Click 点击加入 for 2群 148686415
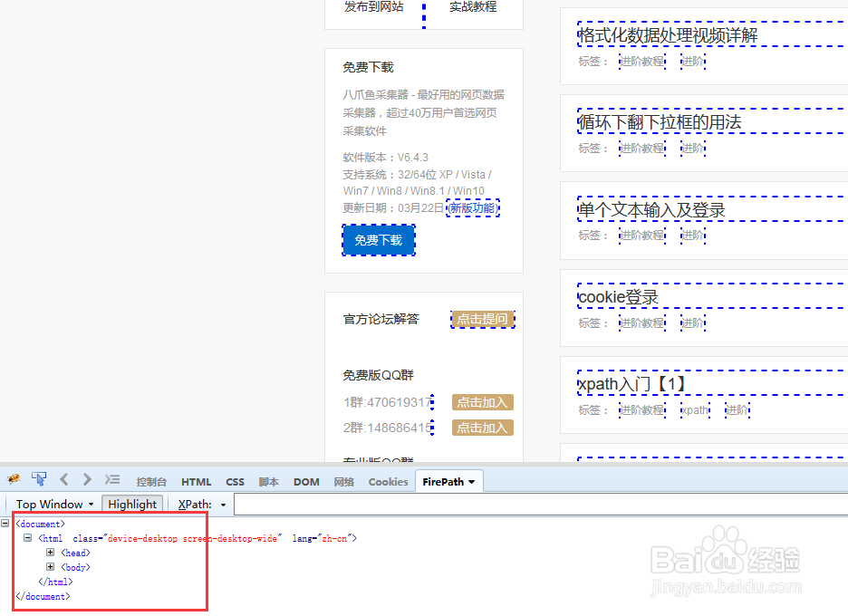 click(482, 428)
